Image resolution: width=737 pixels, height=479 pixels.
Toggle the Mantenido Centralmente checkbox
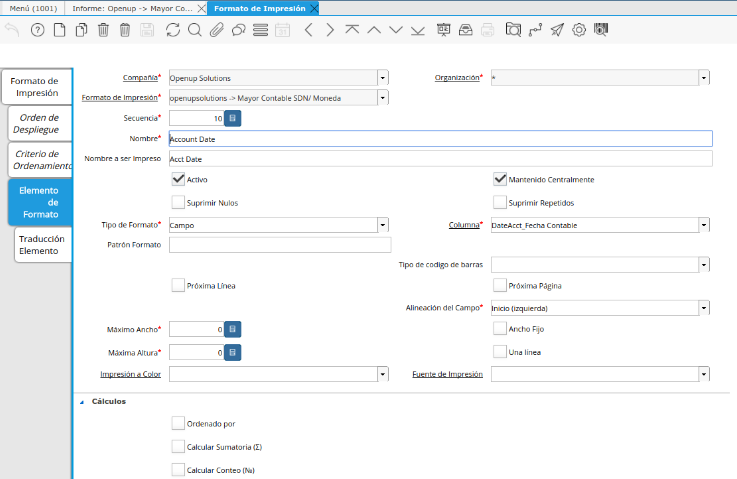pos(500,180)
